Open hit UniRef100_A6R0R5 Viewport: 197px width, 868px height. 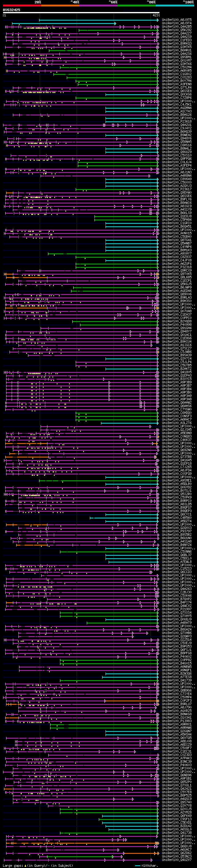tap(177, 71)
